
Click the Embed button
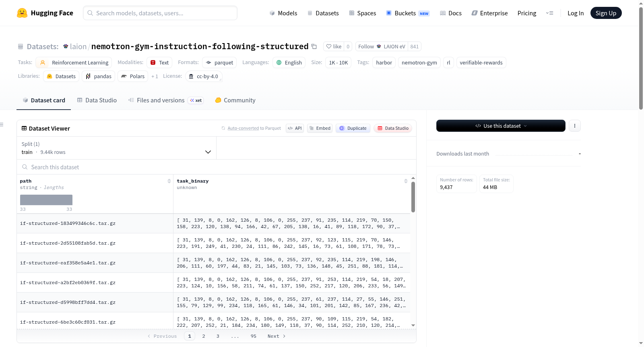click(320, 128)
